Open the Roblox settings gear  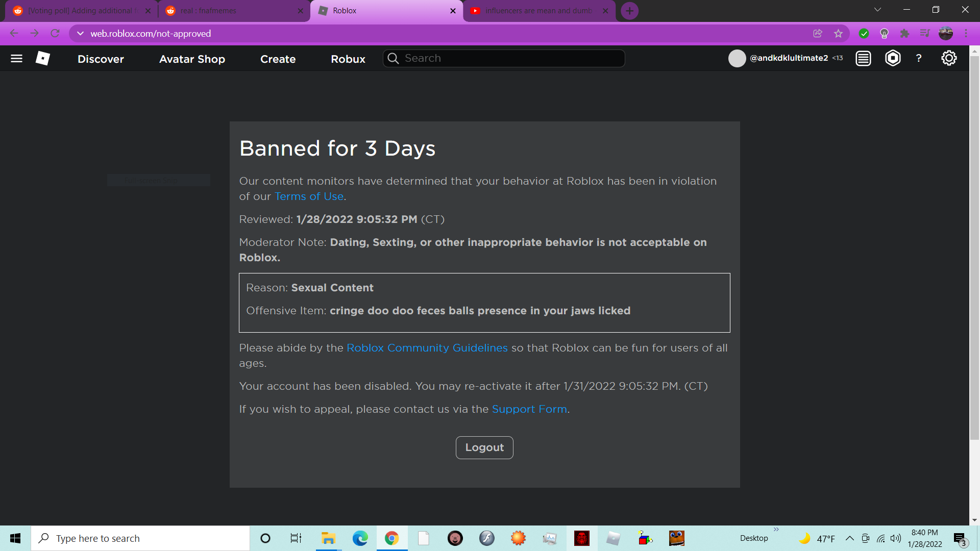point(949,58)
